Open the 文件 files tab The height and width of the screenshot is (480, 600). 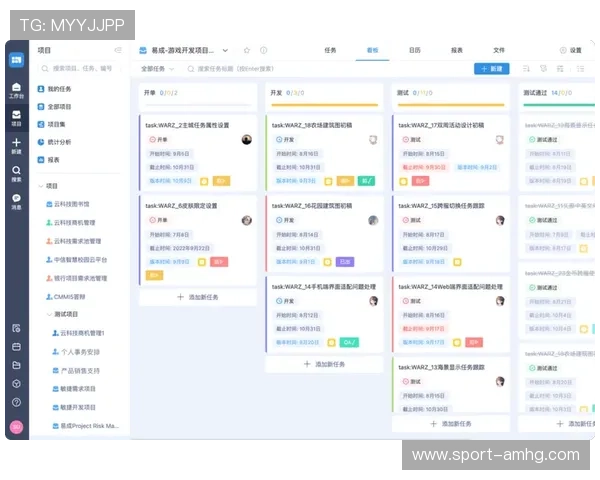(499, 50)
